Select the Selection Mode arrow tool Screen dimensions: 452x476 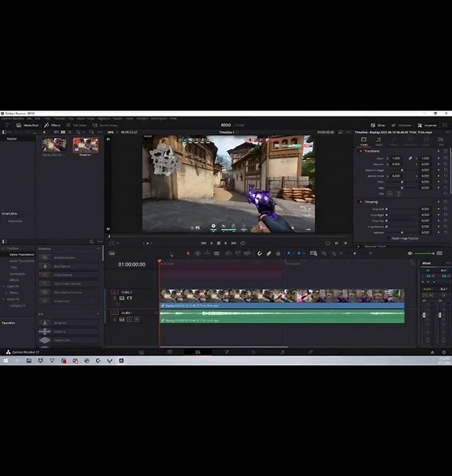coord(188,253)
